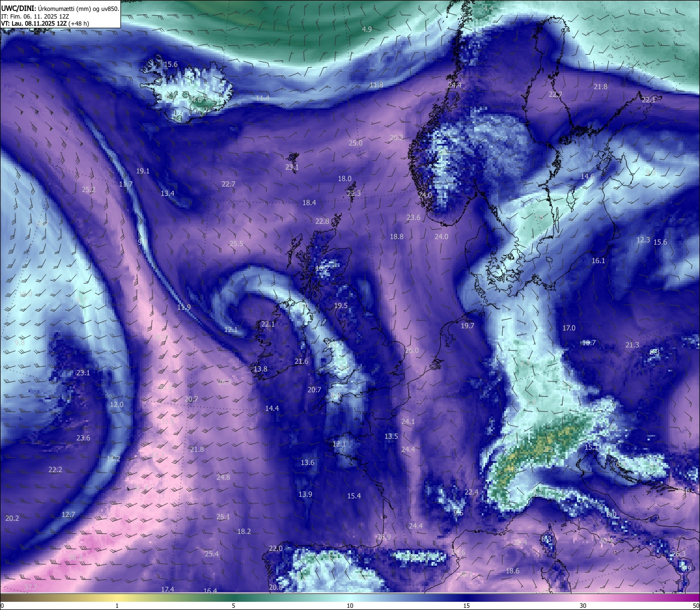Click the map value '26.3'
This screenshot has width=700, height=610.
click(679, 554)
